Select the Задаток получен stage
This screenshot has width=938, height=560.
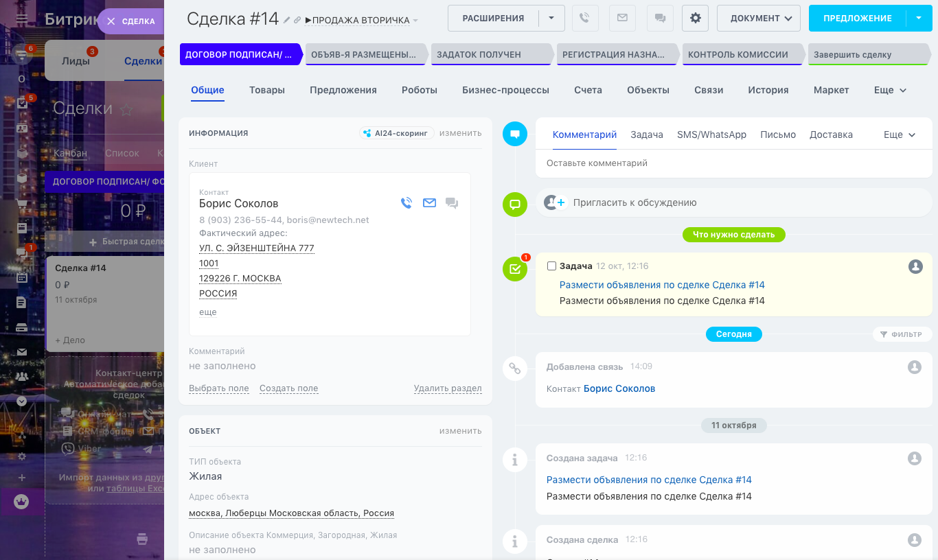(490, 55)
